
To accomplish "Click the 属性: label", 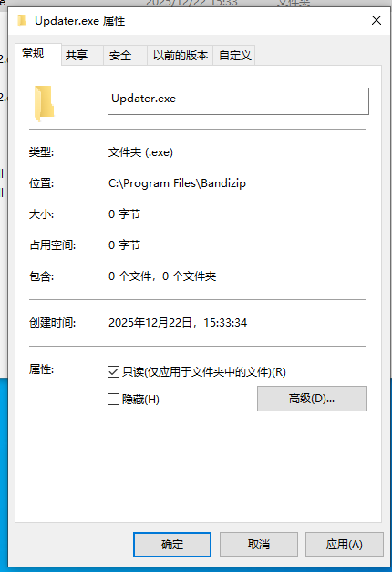I will click(x=41, y=369).
